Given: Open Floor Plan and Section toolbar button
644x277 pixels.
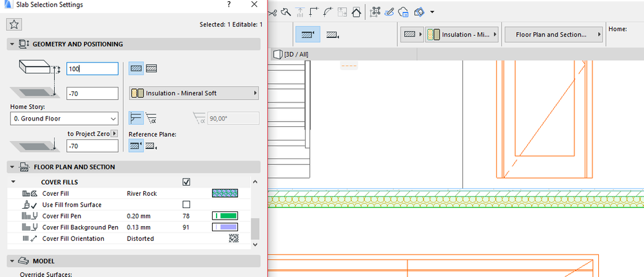Looking at the screenshot, I should pyautogui.click(x=555, y=34).
